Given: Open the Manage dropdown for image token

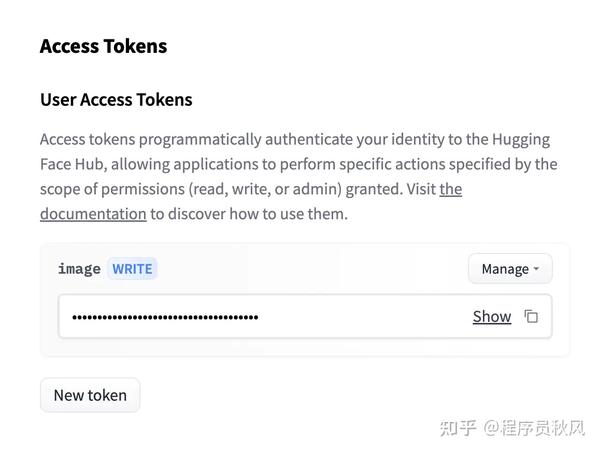Looking at the screenshot, I should [x=510, y=269].
